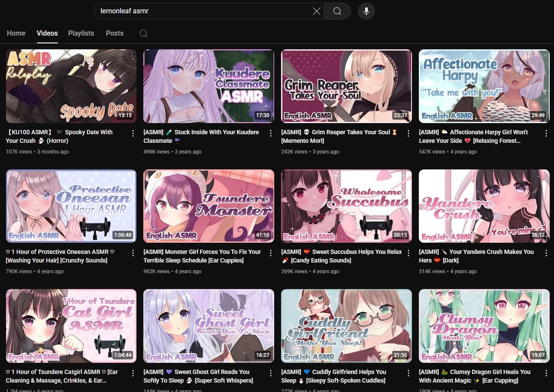Viewport: 554px width, 392px height.
Task: Open title 'Your Yandere Crush Makes You Hers'
Action: [476, 256]
